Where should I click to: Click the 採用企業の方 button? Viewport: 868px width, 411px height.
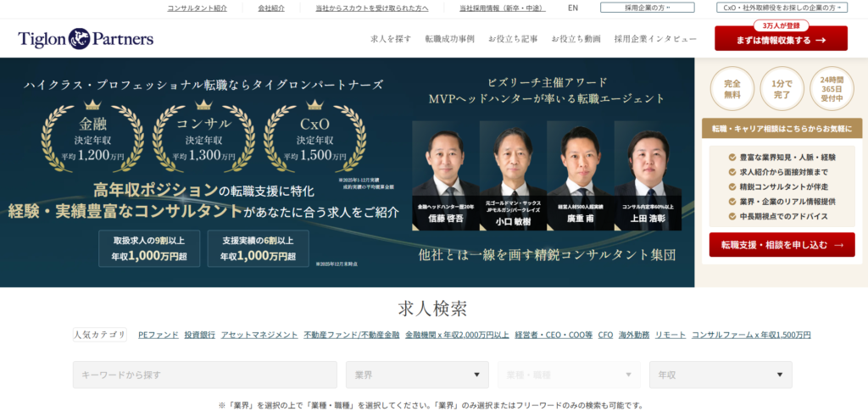(x=647, y=8)
